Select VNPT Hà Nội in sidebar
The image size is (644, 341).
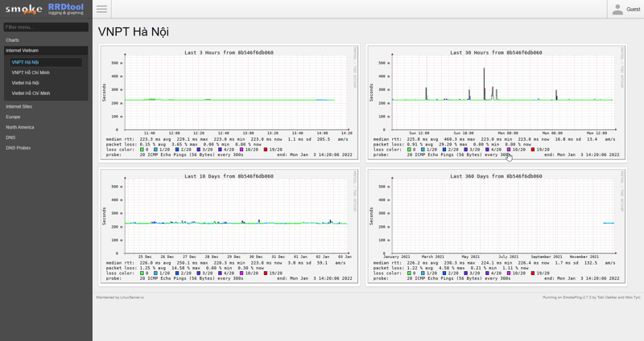tap(26, 62)
